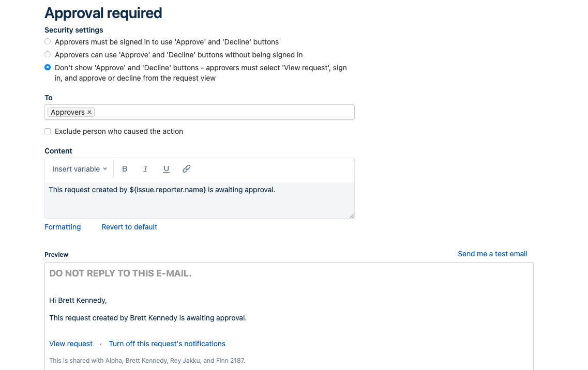Click 'DO NOT REPLY TO THIS E-MAIL.' text

pyautogui.click(x=120, y=273)
